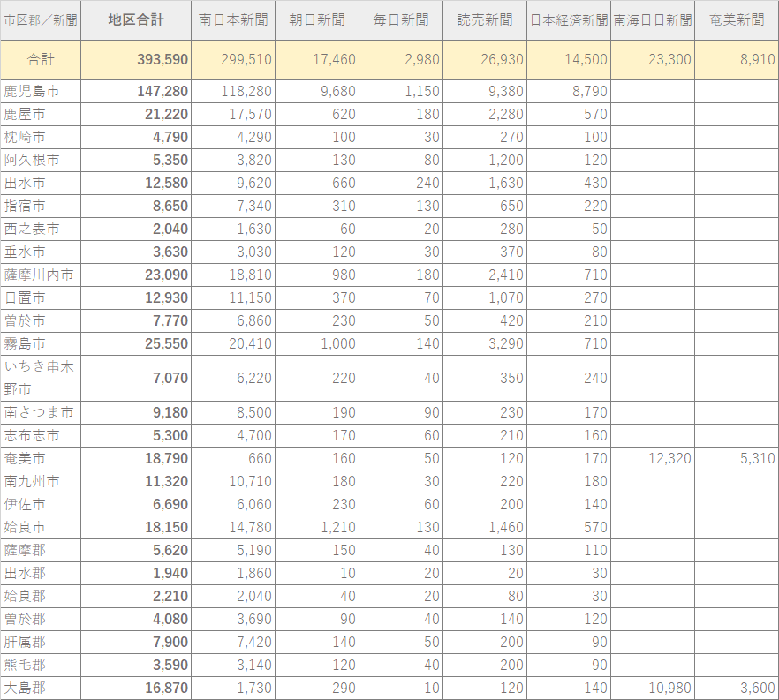Click the 薩摩郡 row label

click(x=25, y=550)
